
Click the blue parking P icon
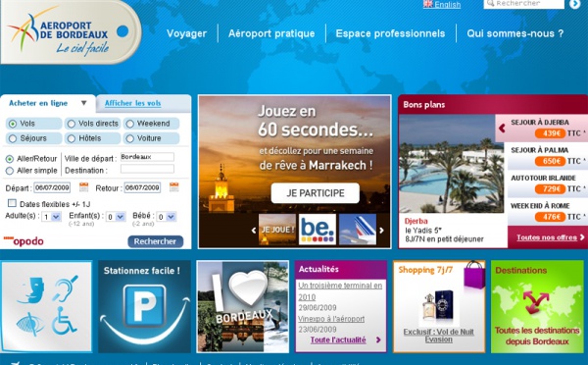click(144, 305)
